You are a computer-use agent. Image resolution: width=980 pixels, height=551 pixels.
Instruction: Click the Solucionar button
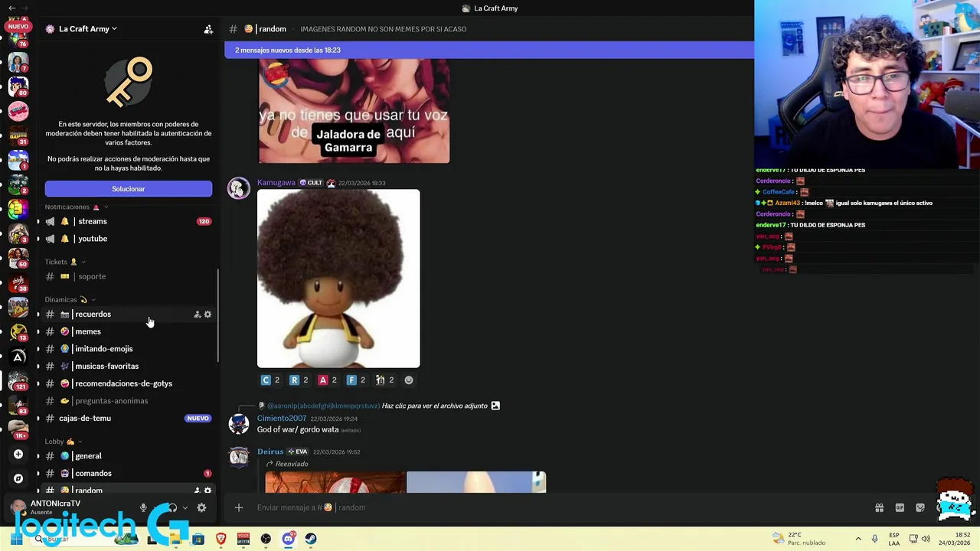tap(129, 189)
